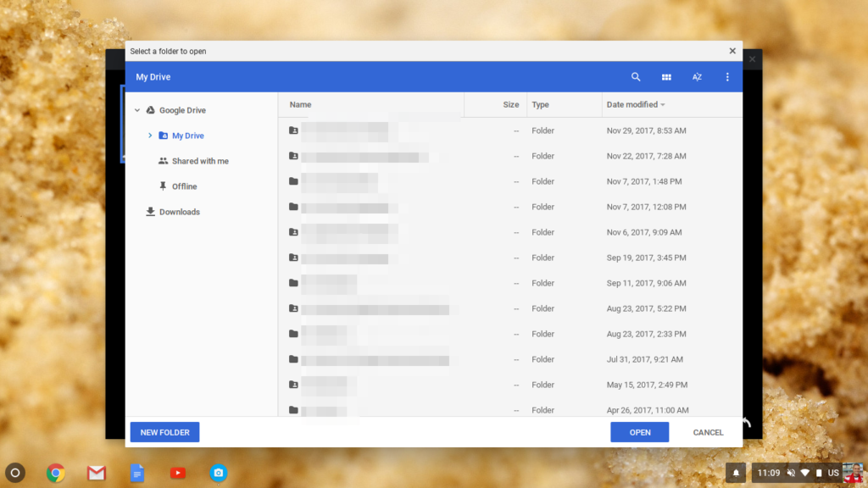
Task: Open the Date modified sort dropdown
Action: click(x=634, y=104)
